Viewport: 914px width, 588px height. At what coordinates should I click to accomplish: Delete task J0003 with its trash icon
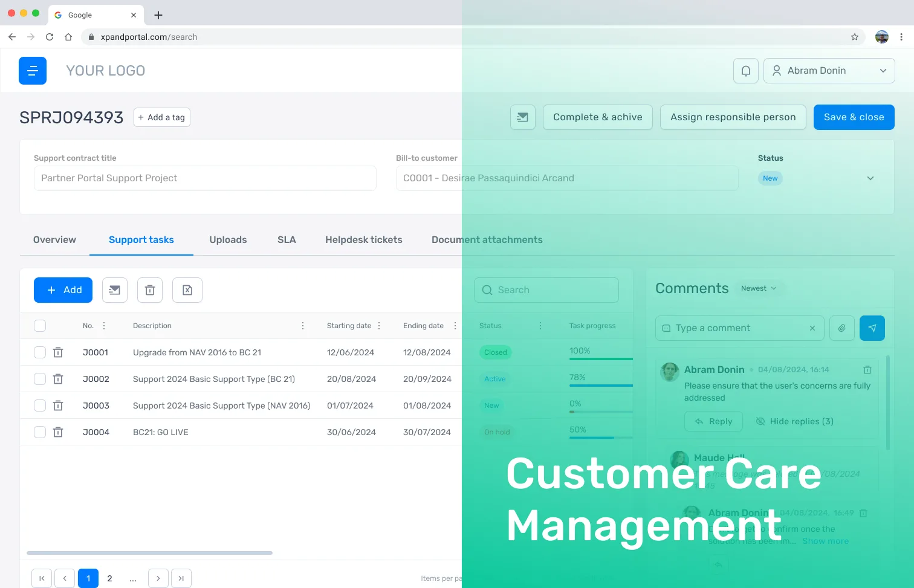click(x=58, y=405)
